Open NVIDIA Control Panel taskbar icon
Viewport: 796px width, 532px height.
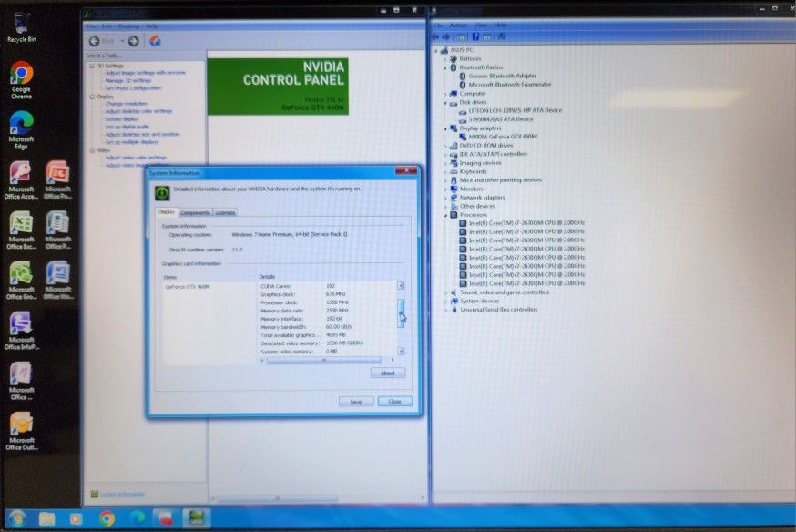194,518
